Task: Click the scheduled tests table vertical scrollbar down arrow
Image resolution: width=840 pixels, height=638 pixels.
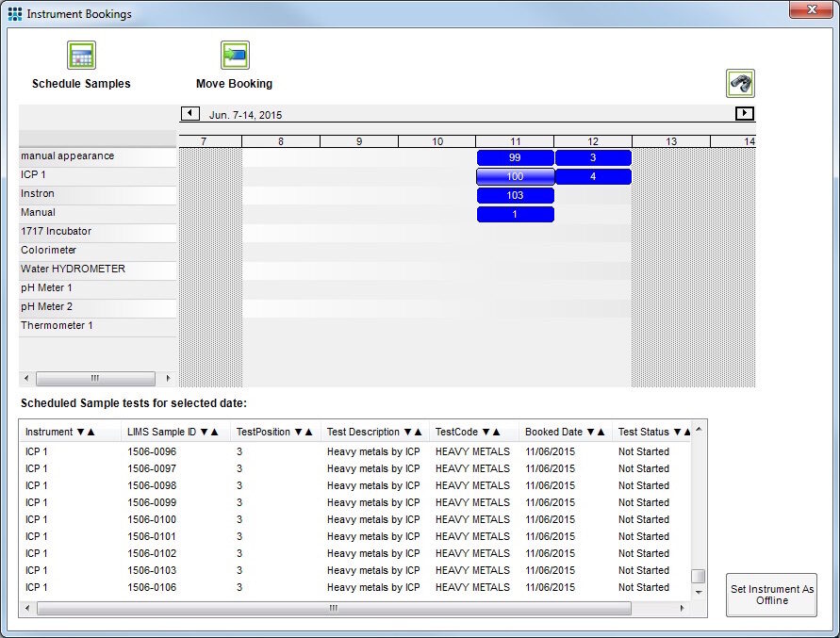Action: [x=699, y=593]
